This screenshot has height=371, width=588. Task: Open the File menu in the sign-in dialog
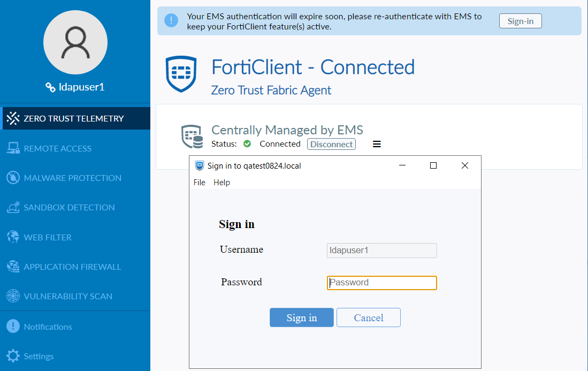pos(199,183)
